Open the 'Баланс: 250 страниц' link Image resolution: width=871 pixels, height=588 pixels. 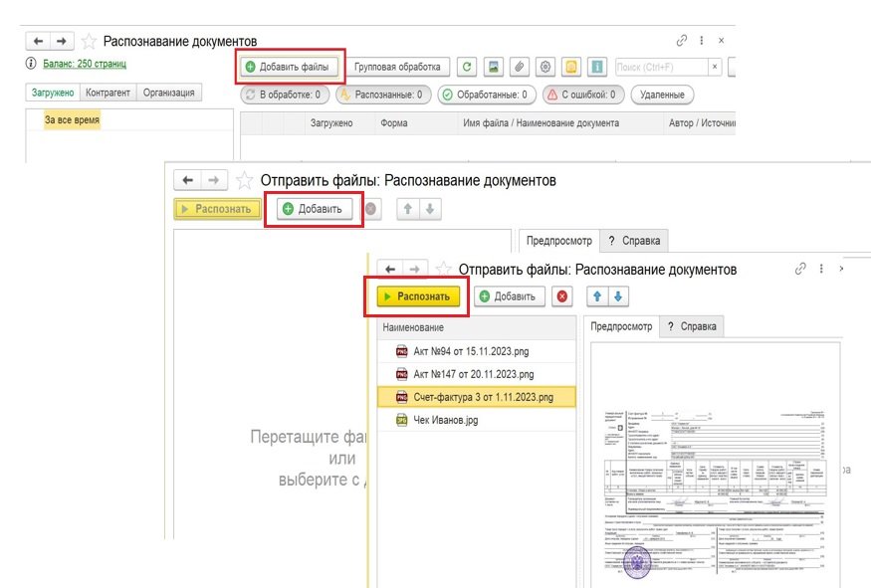click(83, 64)
